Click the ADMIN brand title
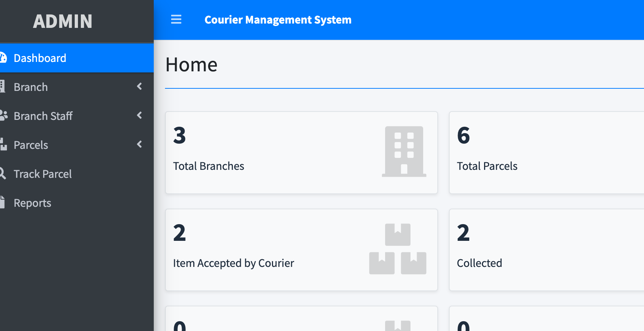The height and width of the screenshot is (331, 644). (x=62, y=21)
